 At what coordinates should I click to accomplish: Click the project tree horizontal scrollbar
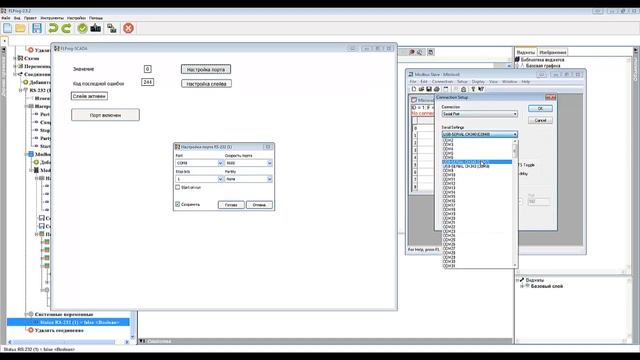coord(67,342)
